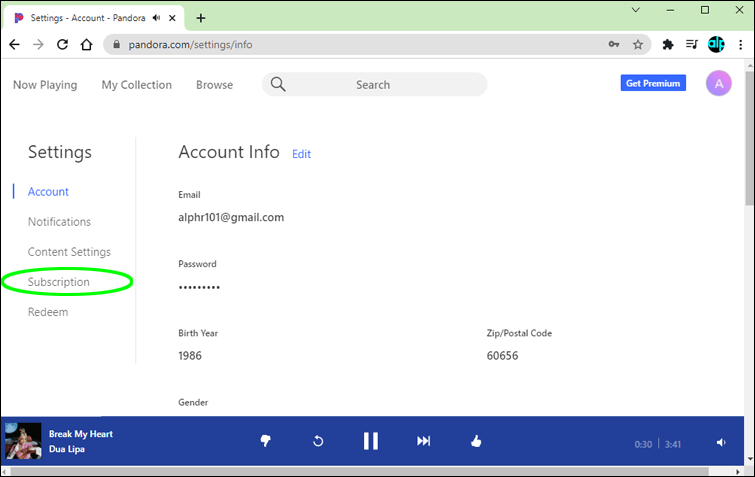The width and height of the screenshot is (755, 477).
Task: Open the extensions puzzle icon
Action: [x=668, y=45]
